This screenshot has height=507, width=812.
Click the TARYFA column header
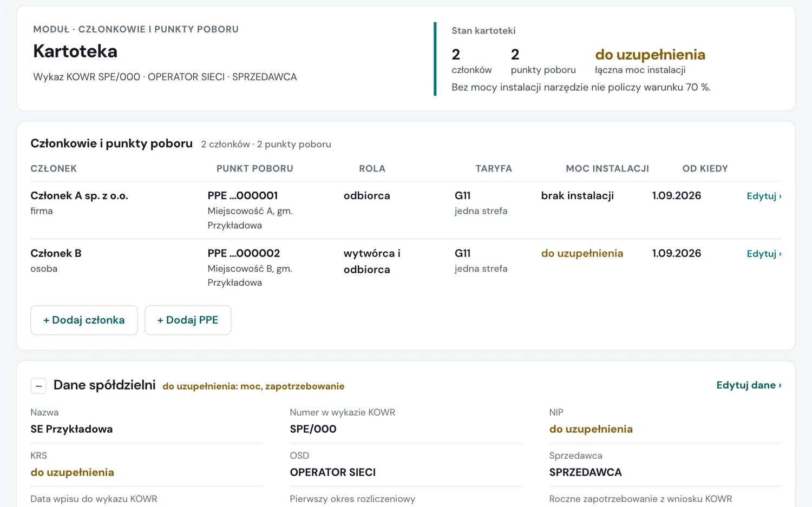click(494, 169)
